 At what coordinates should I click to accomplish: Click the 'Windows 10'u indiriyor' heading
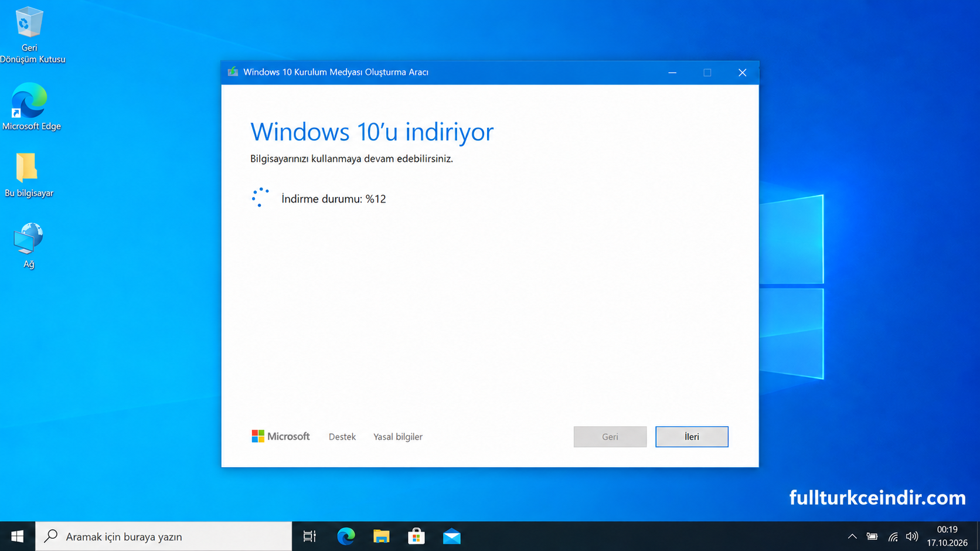click(x=372, y=131)
